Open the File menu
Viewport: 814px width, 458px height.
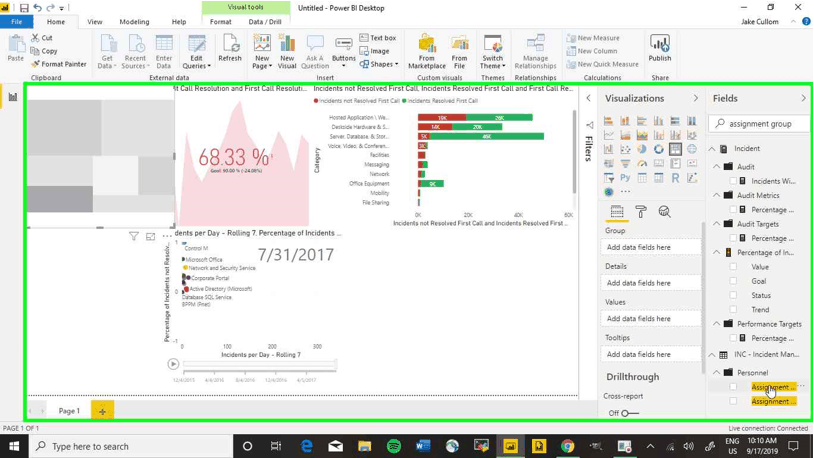coord(17,22)
